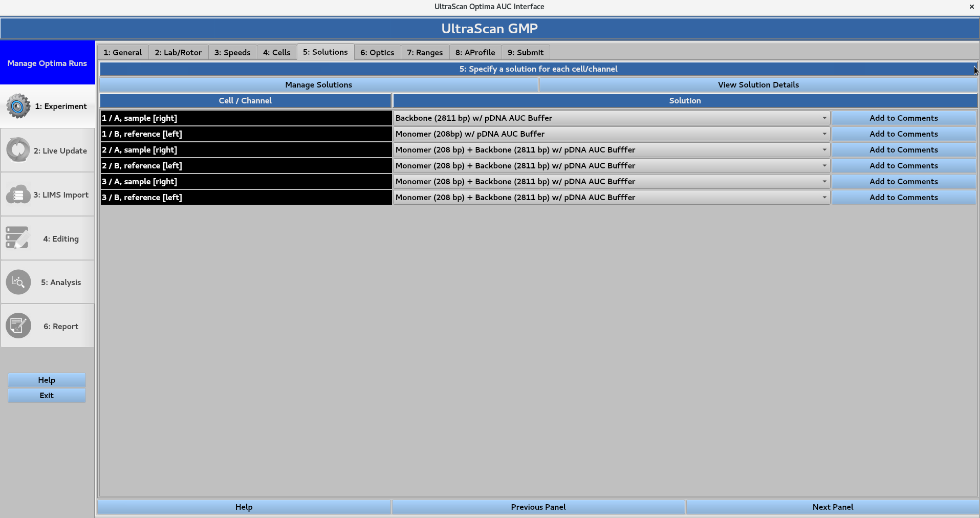Open the solution dropdown for cell 1/A

[x=823, y=118]
